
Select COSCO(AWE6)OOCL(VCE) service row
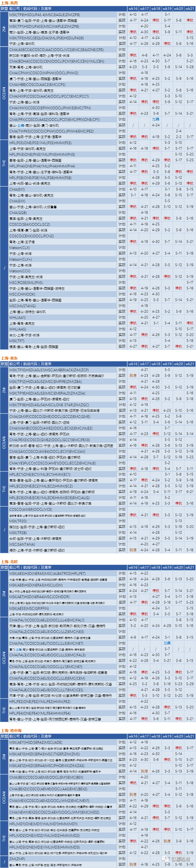pyautogui.click(x=63, y=510)
